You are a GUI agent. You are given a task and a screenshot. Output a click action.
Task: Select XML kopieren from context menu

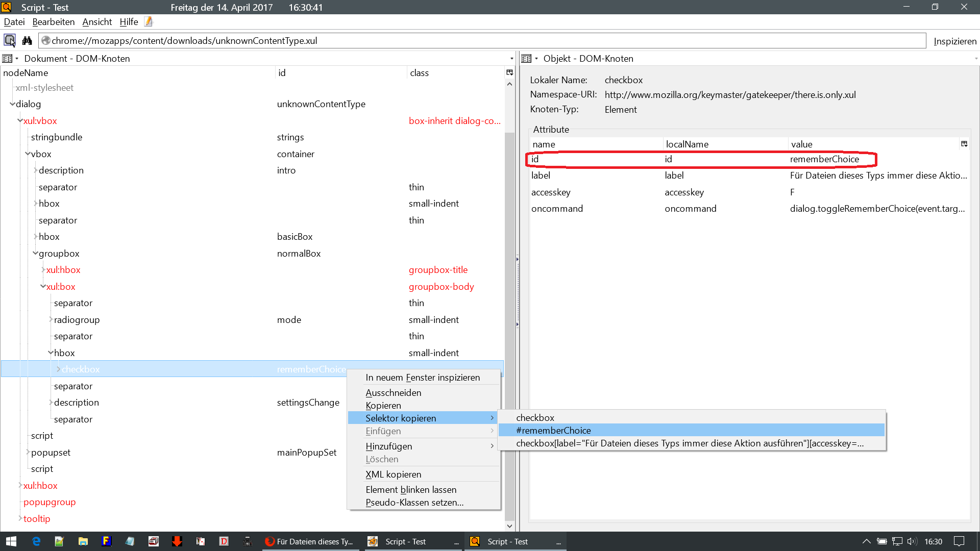(x=393, y=474)
